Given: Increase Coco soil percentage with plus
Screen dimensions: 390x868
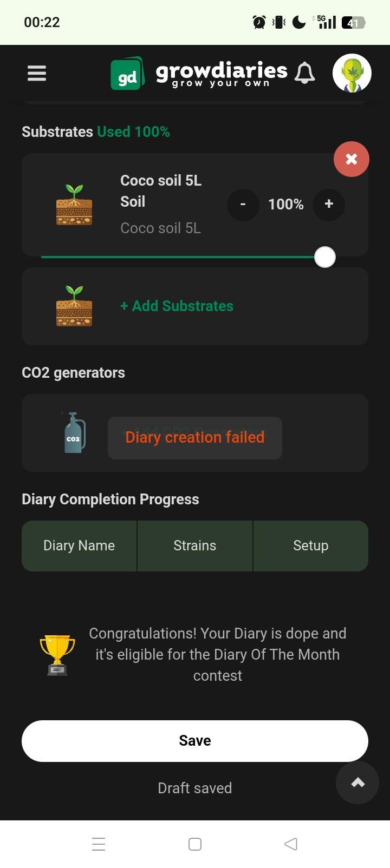Looking at the screenshot, I should point(328,204).
